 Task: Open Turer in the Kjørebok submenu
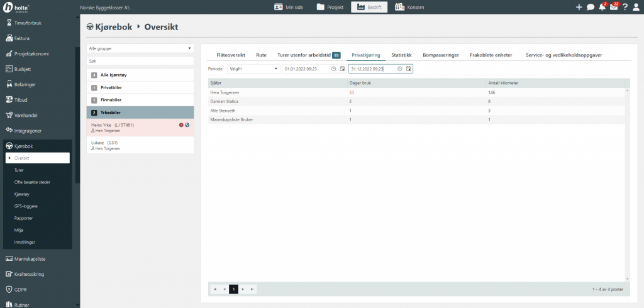point(20,170)
